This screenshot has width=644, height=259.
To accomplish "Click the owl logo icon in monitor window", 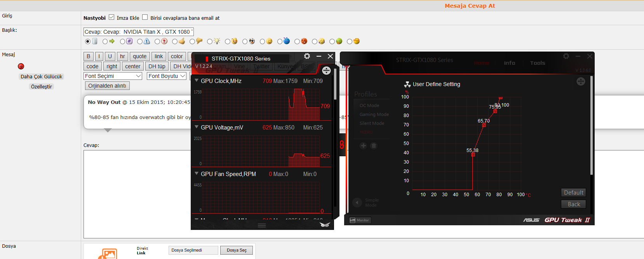I will point(325,225).
